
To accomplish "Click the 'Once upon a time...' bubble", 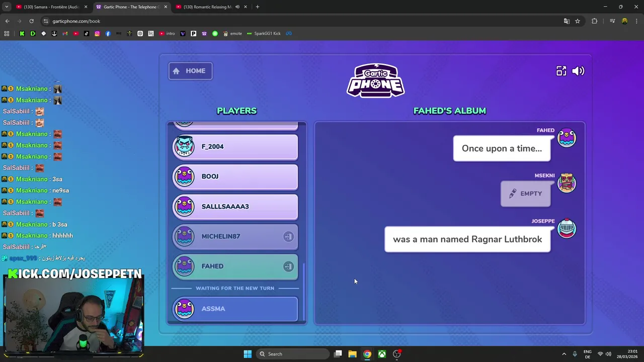I will pos(502,148).
